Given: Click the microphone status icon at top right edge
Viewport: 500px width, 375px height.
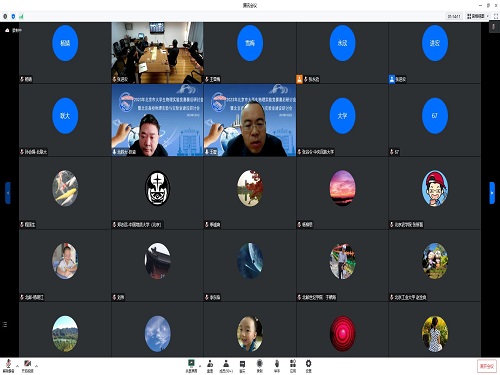Looking at the screenshot, I should [494, 26].
